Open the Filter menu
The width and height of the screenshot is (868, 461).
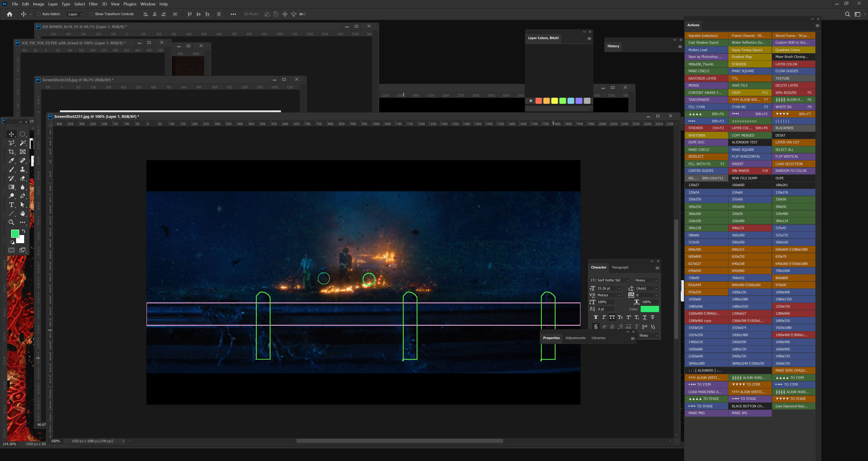pos(93,4)
